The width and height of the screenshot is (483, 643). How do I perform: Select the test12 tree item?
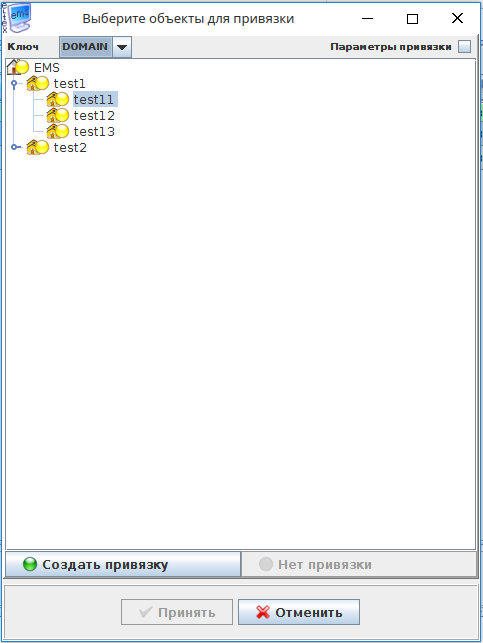point(94,116)
